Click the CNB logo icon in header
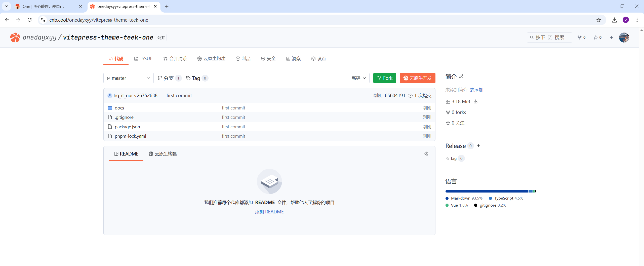The image size is (644, 266). pyautogui.click(x=15, y=37)
